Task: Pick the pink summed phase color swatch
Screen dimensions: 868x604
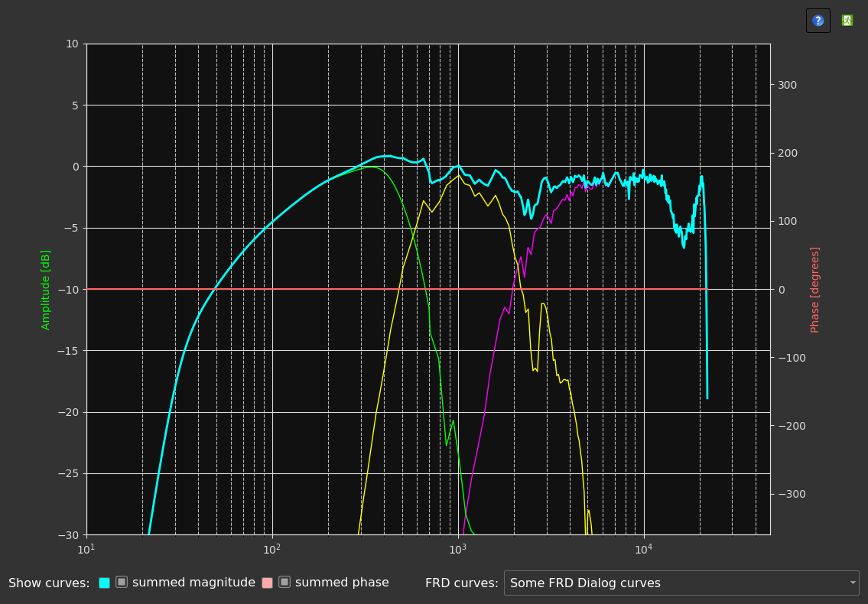Action: click(x=267, y=583)
